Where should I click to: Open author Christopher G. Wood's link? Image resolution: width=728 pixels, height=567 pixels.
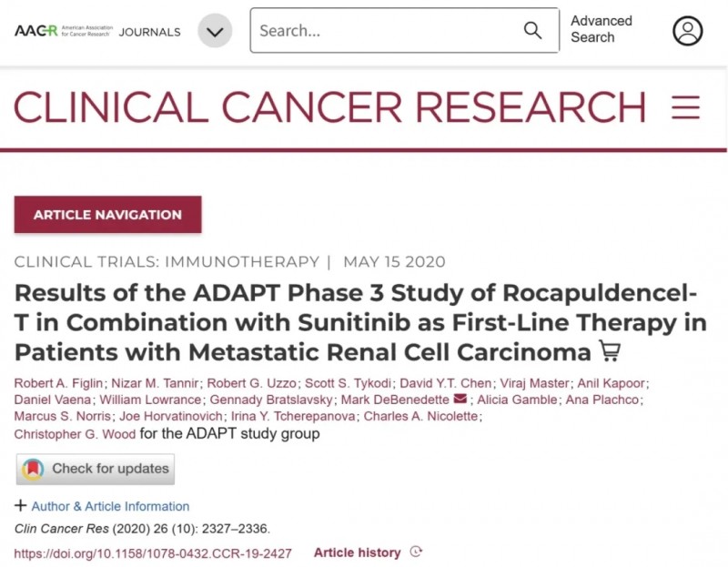[x=73, y=433]
